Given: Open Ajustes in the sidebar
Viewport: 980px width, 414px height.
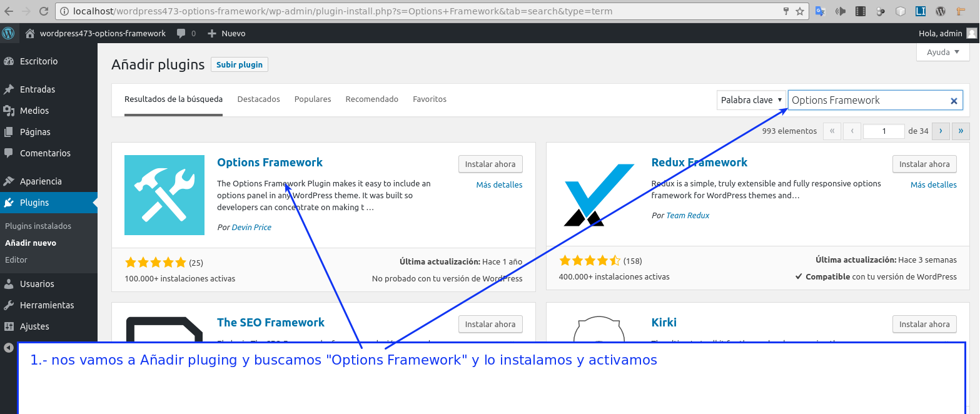Looking at the screenshot, I should click(34, 326).
